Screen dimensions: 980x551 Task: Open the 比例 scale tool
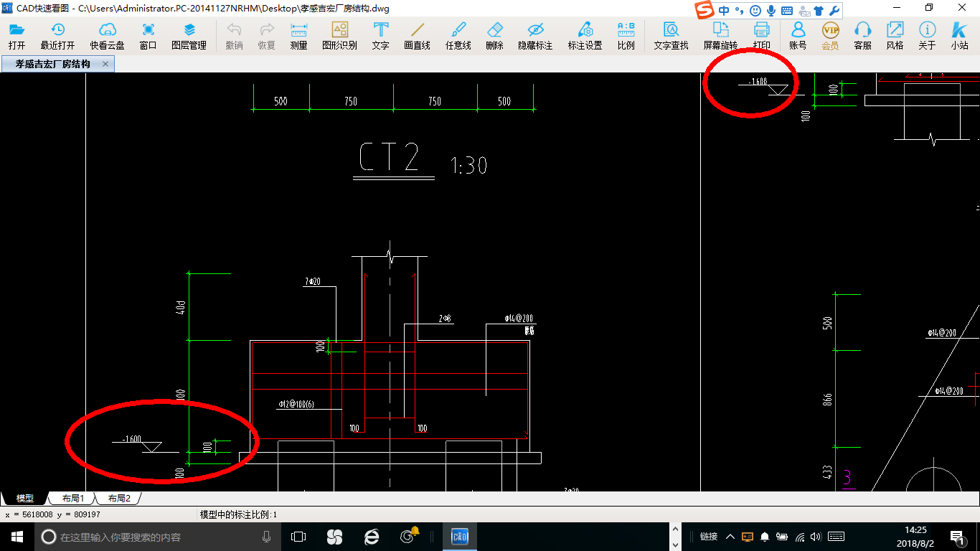[x=626, y=36]
